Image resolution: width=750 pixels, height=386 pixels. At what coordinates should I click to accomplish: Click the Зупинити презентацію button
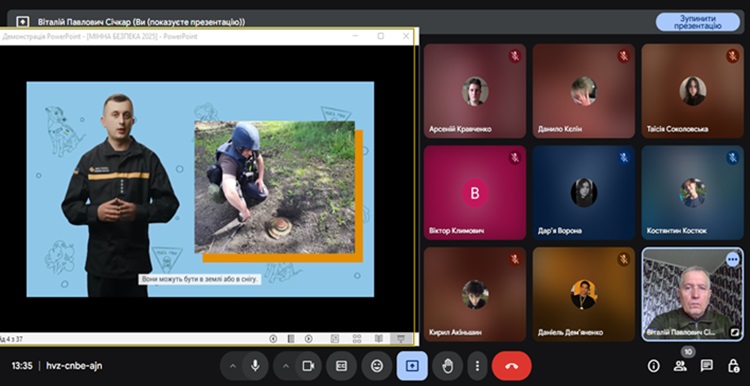coord(697,22)
